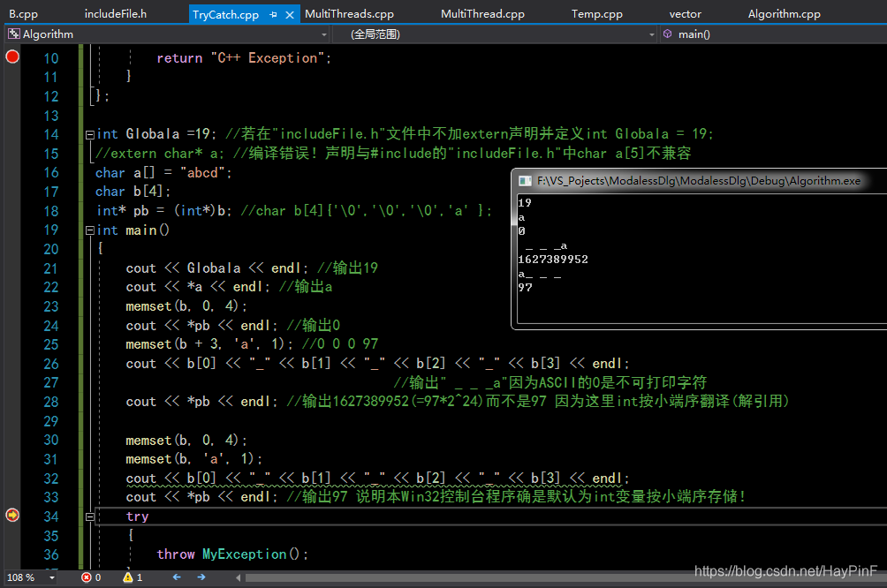The width and height of the screenshot is (887, 588).
Task: Collapse the Globala declaration block at line 14
Action: (89, 134)
